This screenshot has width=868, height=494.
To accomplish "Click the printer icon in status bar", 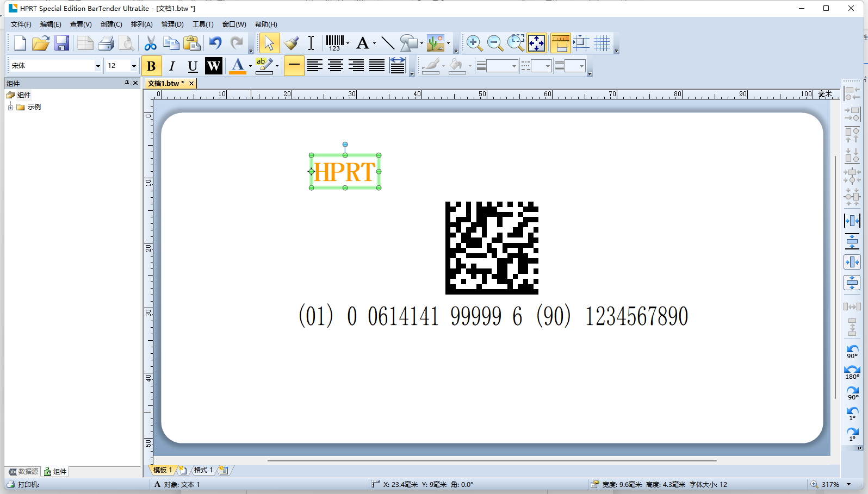I will 11,484.
